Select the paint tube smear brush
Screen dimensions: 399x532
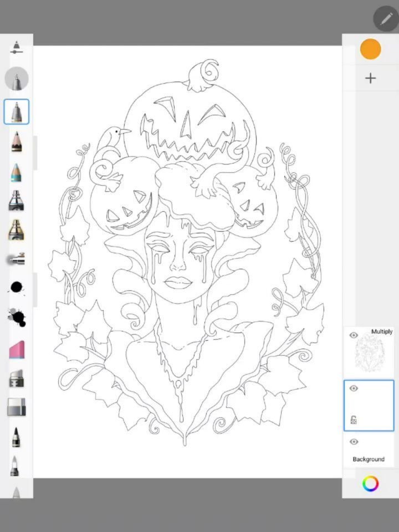16,378
